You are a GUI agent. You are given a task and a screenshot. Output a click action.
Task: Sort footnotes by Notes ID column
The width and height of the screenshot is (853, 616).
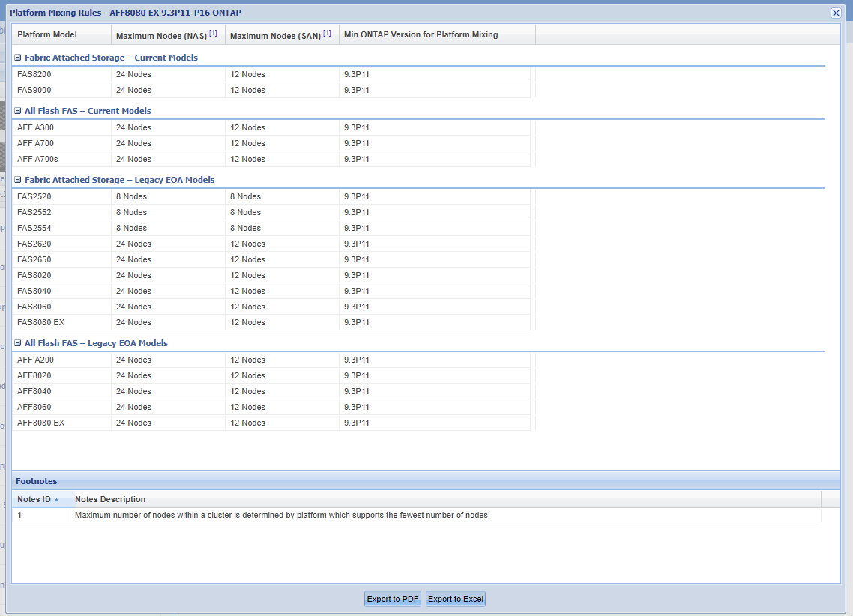tap(41, 499)
